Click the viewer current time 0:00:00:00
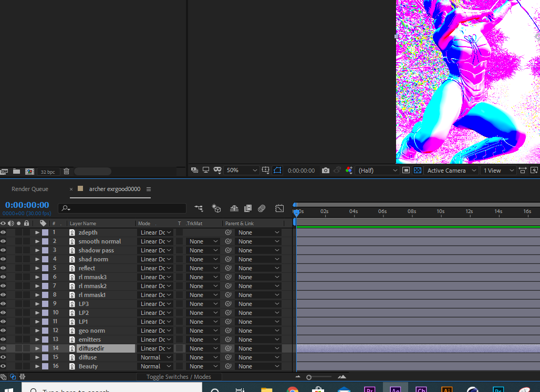Screen dimensions: 540x392 tap(301, 171)
